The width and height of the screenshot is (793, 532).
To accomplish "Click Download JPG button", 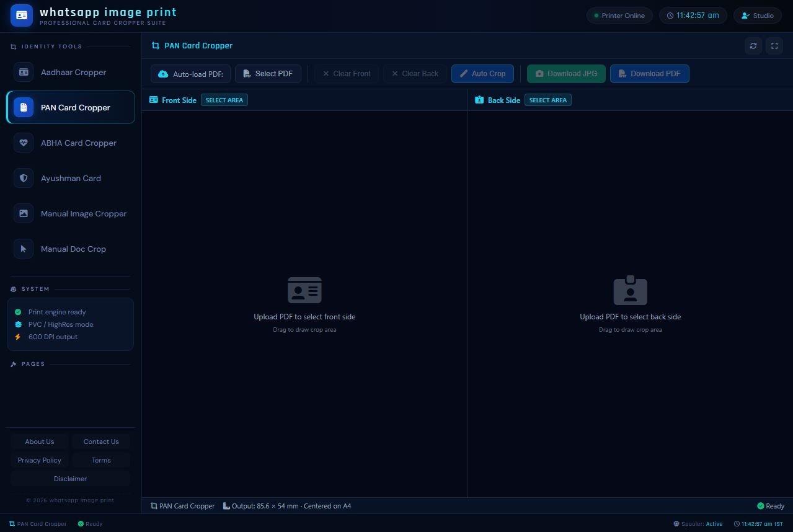I will [566, 74].
